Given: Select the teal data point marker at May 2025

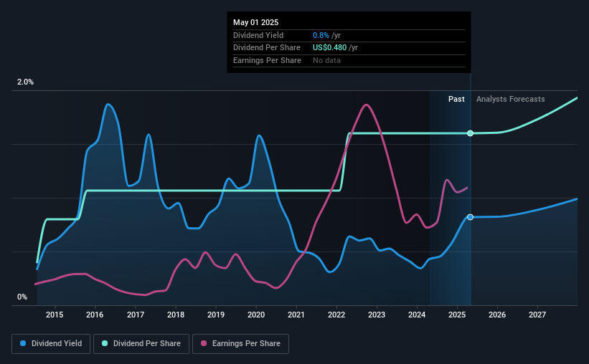Looking at the screenshot, I should coord(471,133).
